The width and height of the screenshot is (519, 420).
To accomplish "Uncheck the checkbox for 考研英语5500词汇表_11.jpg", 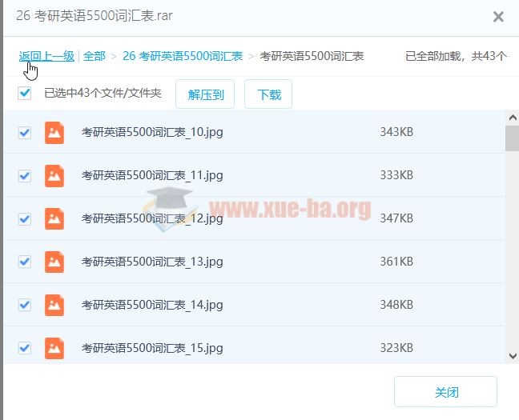I will [25, 176].
